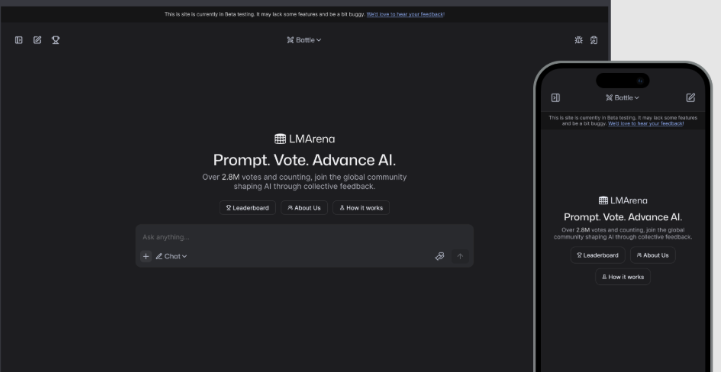Click the new chat icon in phone preview
The height and width of the screenshot is (372, 721).
(x=690, y=97)
